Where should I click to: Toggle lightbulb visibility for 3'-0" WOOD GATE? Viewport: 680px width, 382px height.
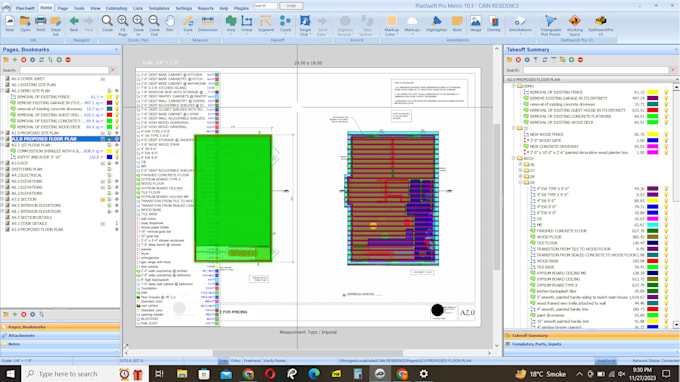[666, 141]
